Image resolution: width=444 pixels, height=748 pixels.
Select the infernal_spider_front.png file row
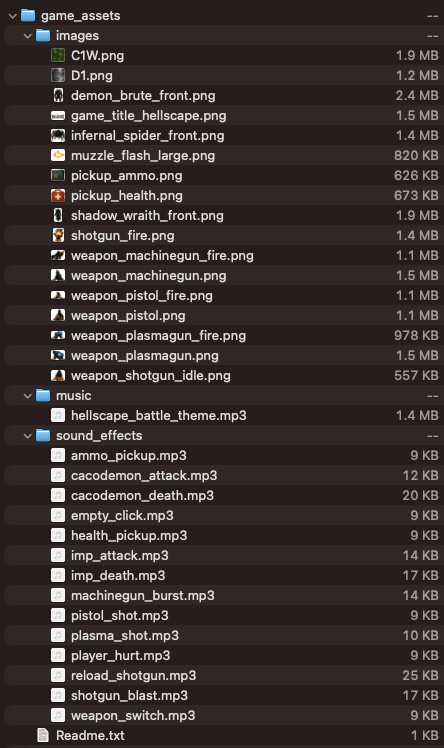point(222,135)
